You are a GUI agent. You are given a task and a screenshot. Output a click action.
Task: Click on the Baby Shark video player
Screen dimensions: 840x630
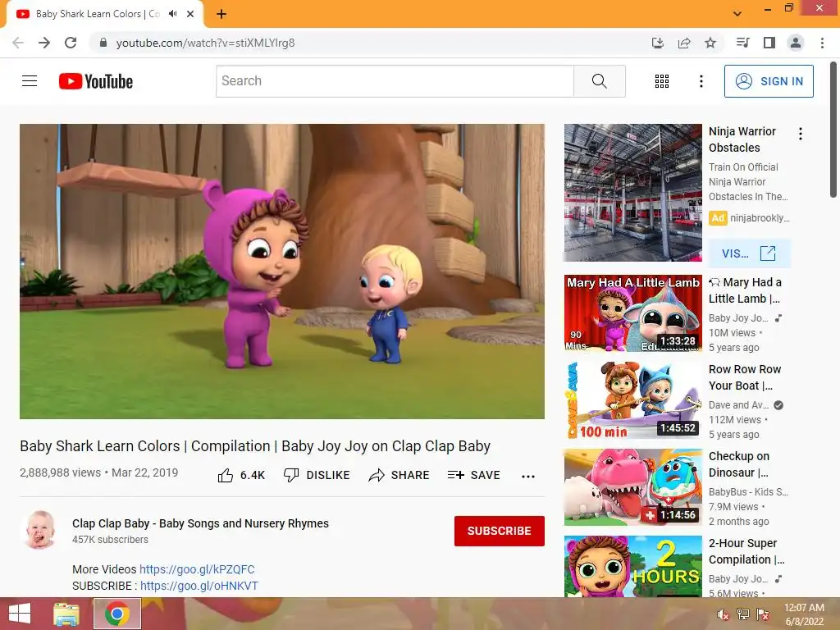click(282, 271)
